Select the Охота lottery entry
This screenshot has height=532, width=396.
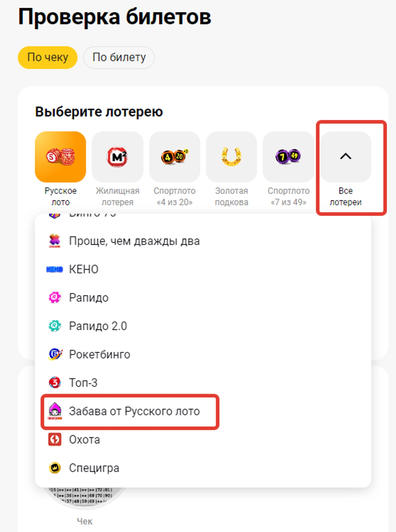tap(203, 440)
